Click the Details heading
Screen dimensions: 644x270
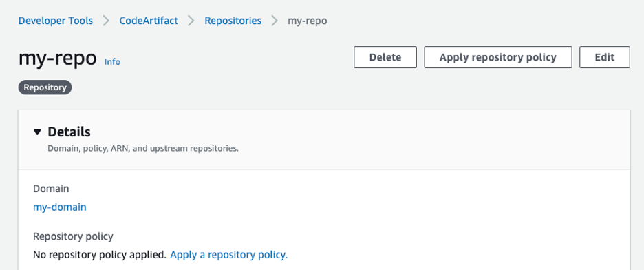pos(69,132)
